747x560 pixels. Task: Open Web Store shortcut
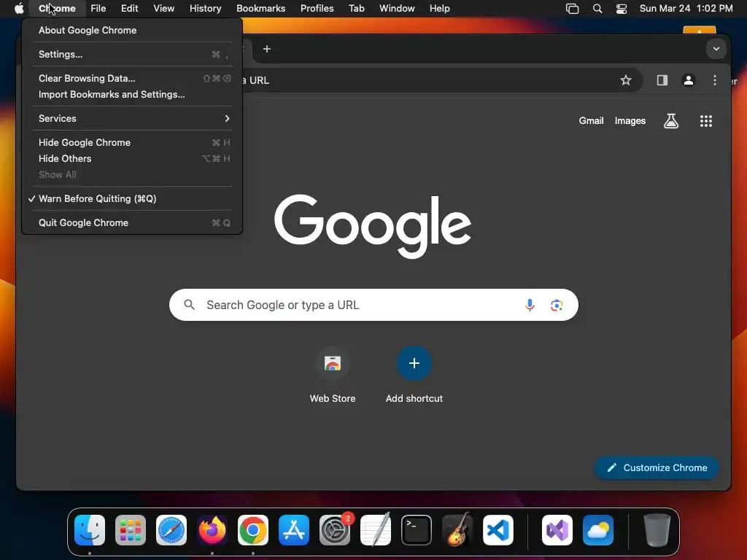click(x=333, y=376)
